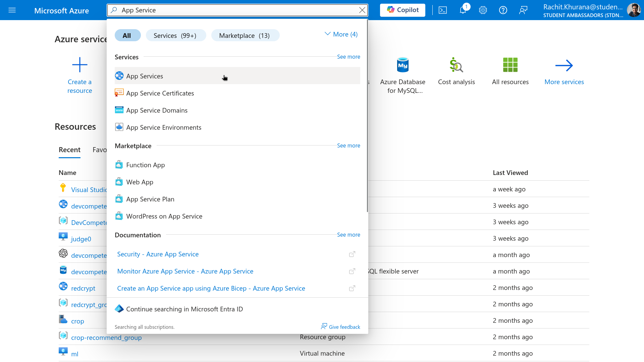Filter results to Services only
The image size is (644, 362).
click(x=176, y=35)
